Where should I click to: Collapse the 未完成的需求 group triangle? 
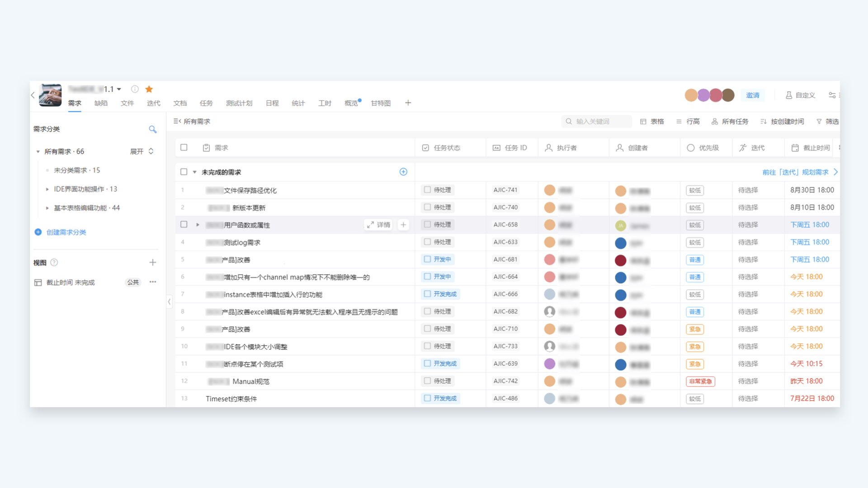[x=195, y=172]
